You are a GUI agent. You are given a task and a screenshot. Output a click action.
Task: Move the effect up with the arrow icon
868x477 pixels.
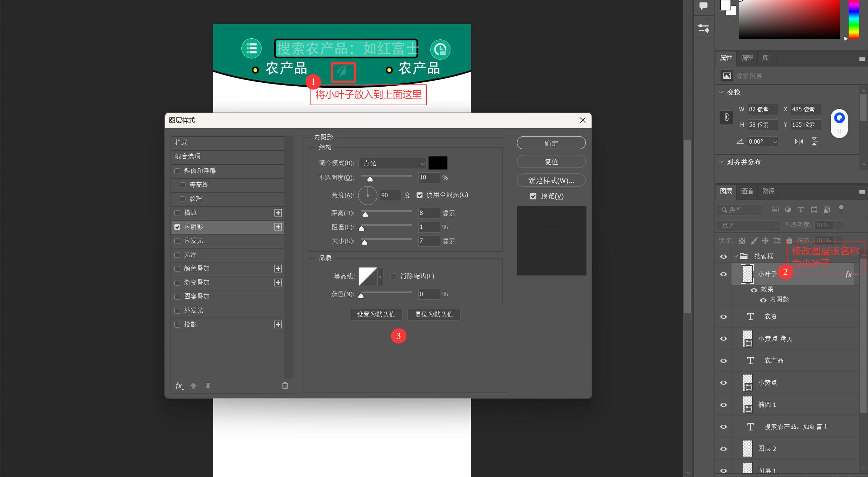(x=193, y=386)
